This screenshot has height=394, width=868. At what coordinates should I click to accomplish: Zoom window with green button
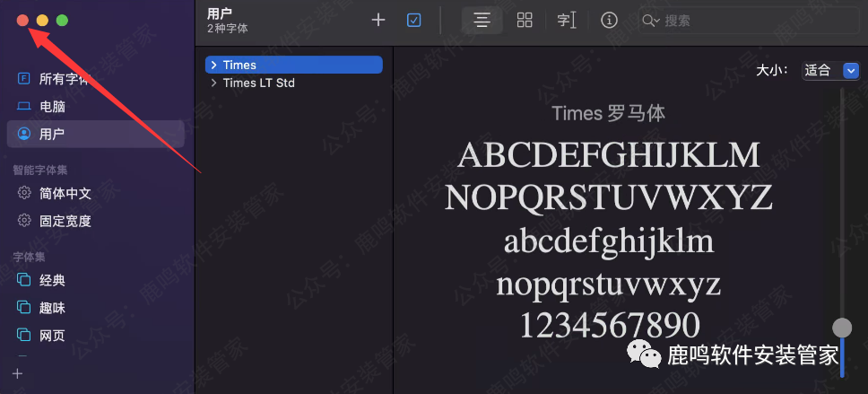63,21
